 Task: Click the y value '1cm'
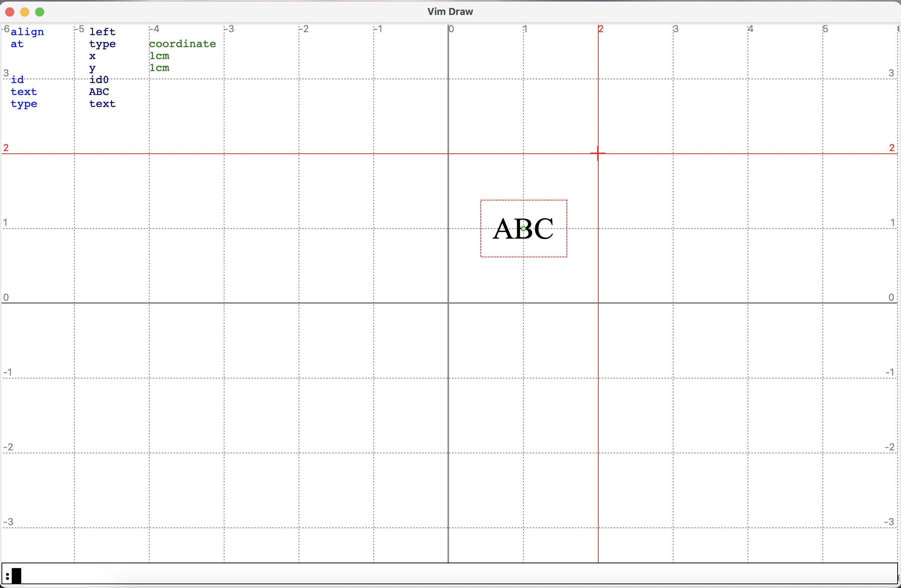coord(159,68)
